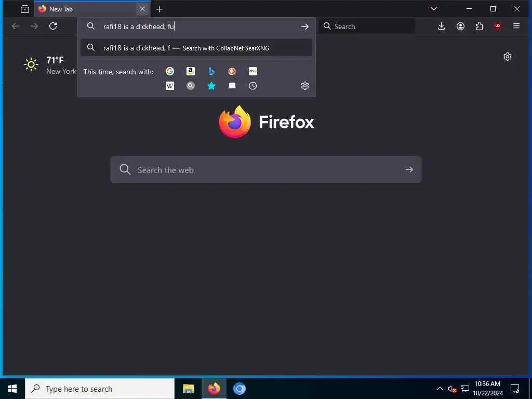Search this time with Amazon
The width and height of the screenshot is (532, 399).
191,71
